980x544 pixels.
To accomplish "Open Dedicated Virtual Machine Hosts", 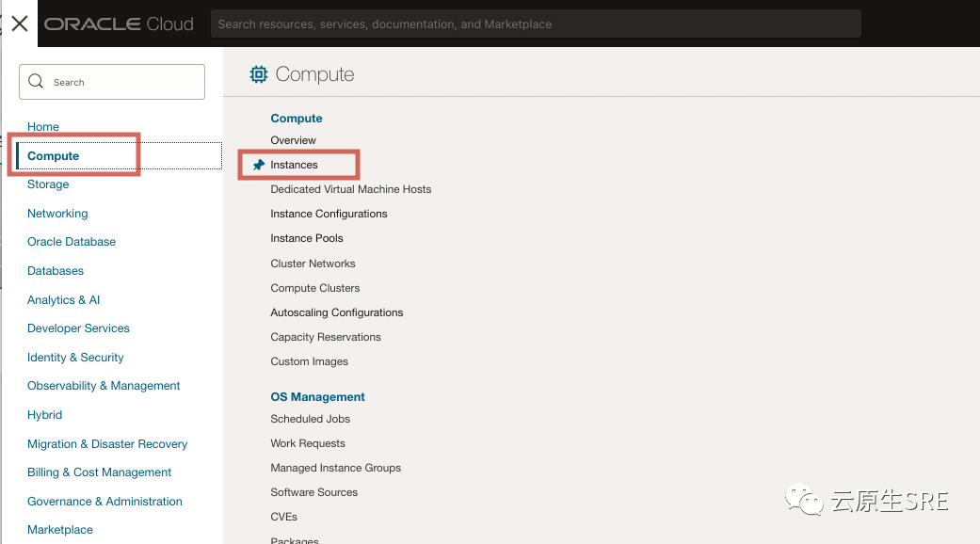I will click(350, 189).
